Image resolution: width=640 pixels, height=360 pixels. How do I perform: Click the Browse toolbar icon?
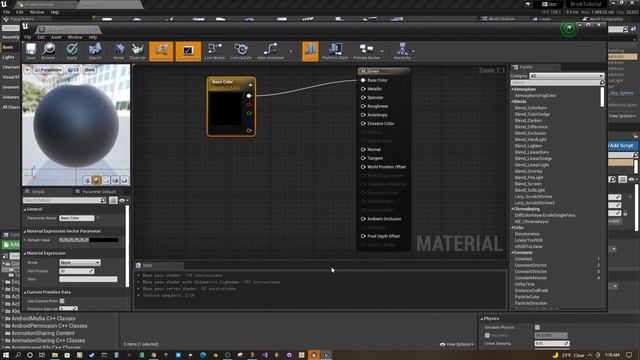[48, 51]
